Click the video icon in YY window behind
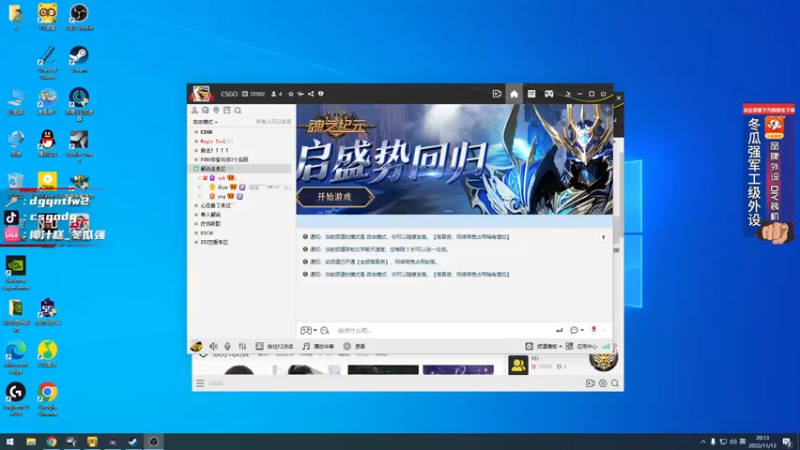800x450 pixels. click(x=590, y=383)
